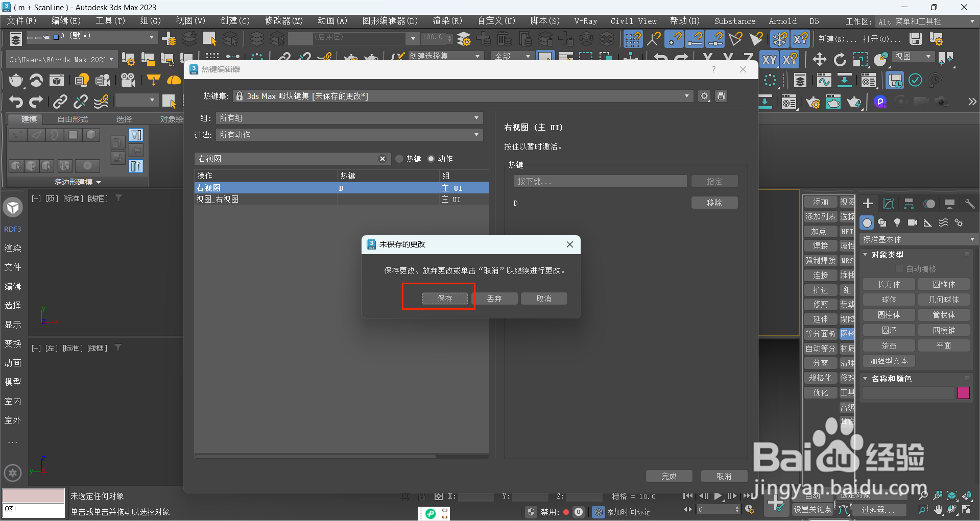Toggle 自动 keyframing mode
Viewport: 980px width, 521px height.
[x=812, y=495]
